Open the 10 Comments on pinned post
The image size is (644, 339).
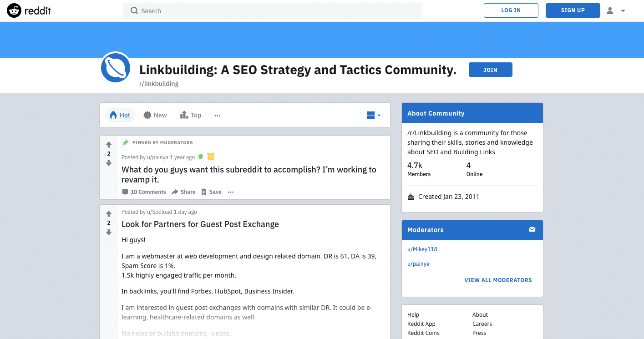click(144, 192)
